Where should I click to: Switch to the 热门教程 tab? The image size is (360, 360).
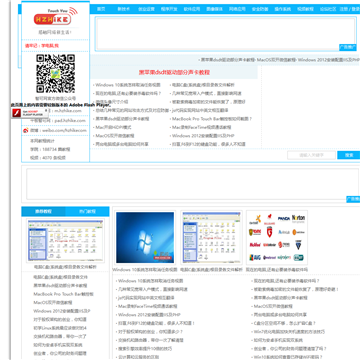pyautogui.click(x=87, y=211)
